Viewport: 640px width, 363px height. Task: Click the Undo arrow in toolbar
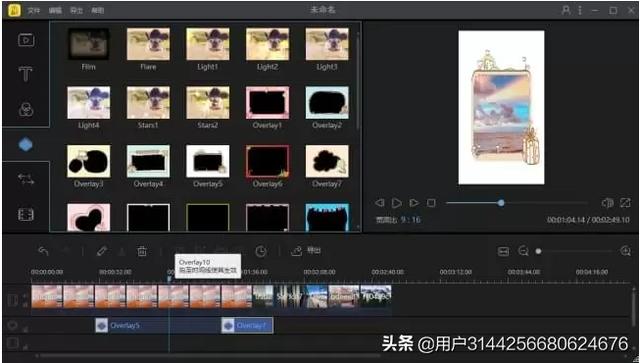43,251
